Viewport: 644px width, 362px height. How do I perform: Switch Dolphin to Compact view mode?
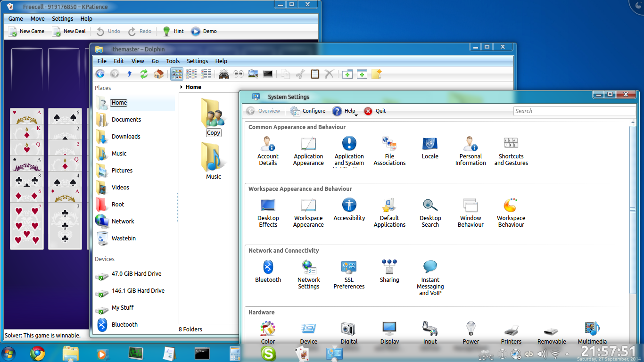[191, 74]
